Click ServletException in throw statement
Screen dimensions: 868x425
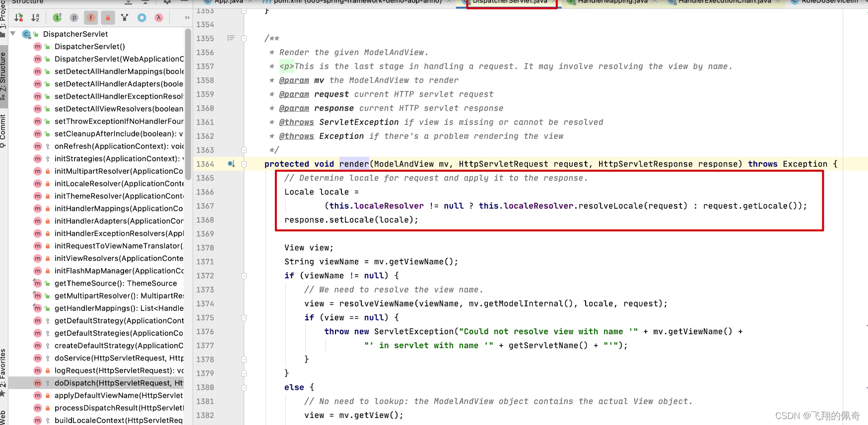point(414,331)
